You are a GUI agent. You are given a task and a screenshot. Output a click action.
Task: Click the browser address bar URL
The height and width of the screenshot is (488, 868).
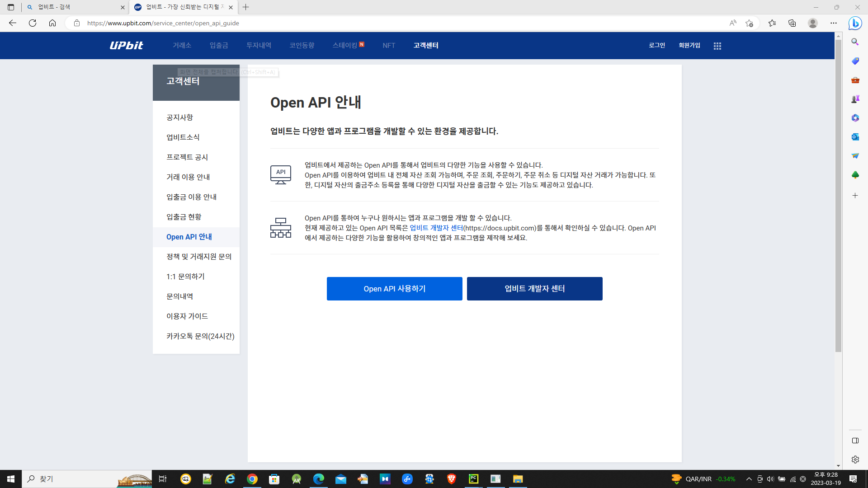coord(163,23)
